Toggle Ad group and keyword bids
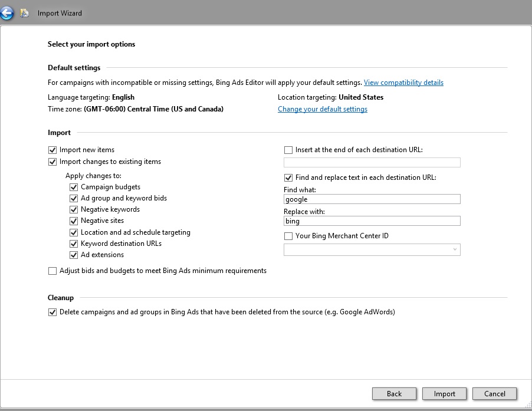Screen dimensions: 532x411 click(74, 199)
